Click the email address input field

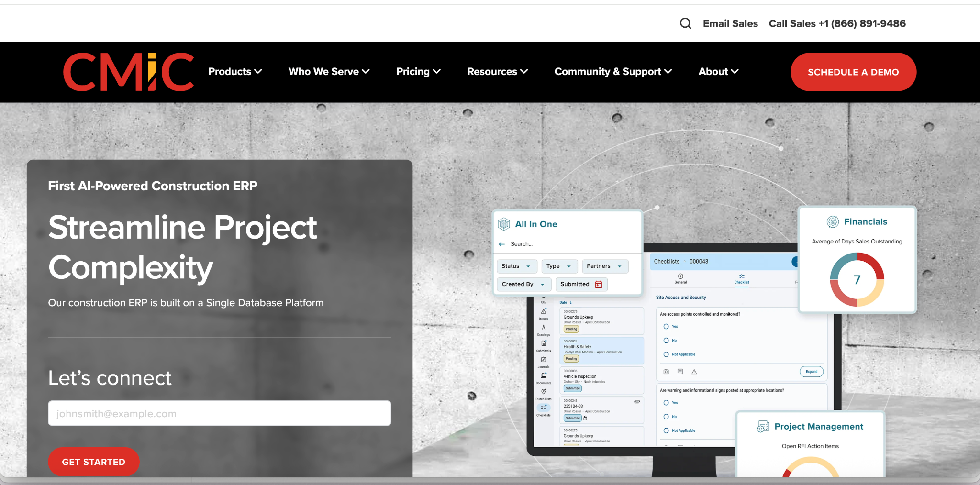[220, 413]
